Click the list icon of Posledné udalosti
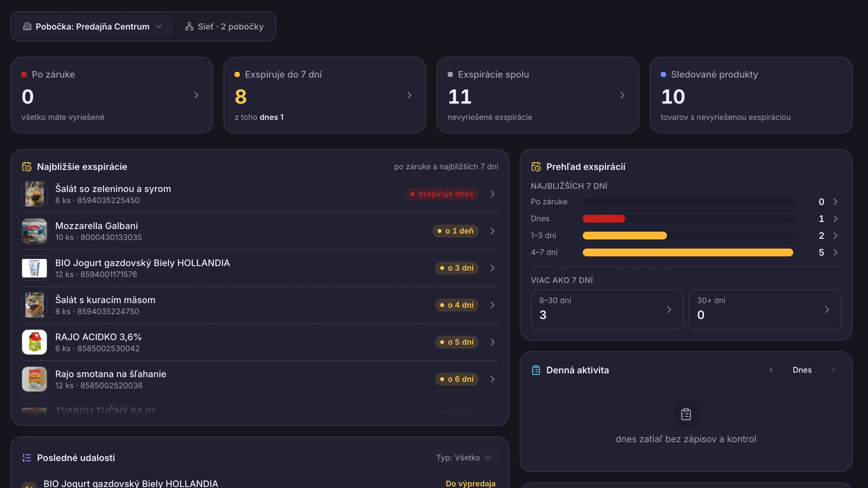Image resolution: width=868 pixels, height=488 pixels. click(x=27, y=457)
